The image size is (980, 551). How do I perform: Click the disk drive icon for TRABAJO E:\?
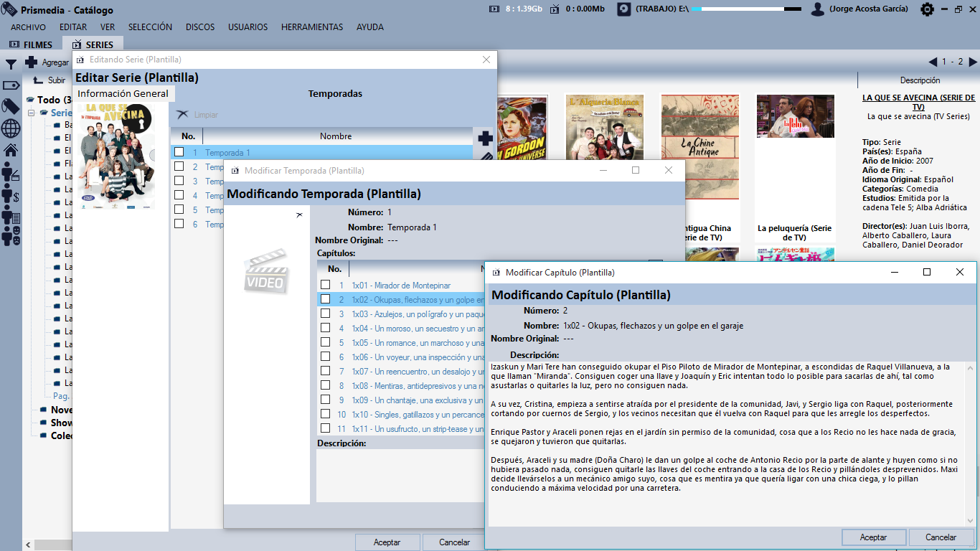click(x=624, y=9)
